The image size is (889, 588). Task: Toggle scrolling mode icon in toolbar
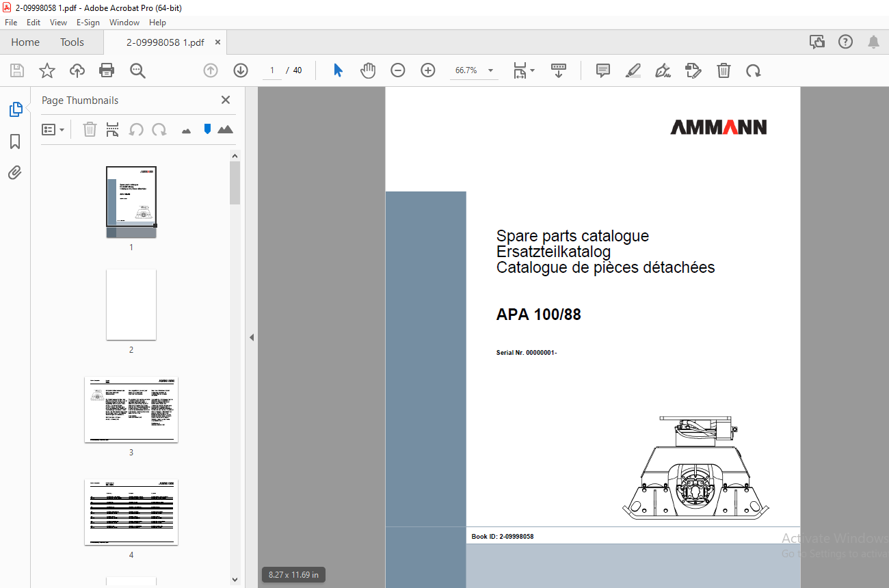click(x=559, y=70)
